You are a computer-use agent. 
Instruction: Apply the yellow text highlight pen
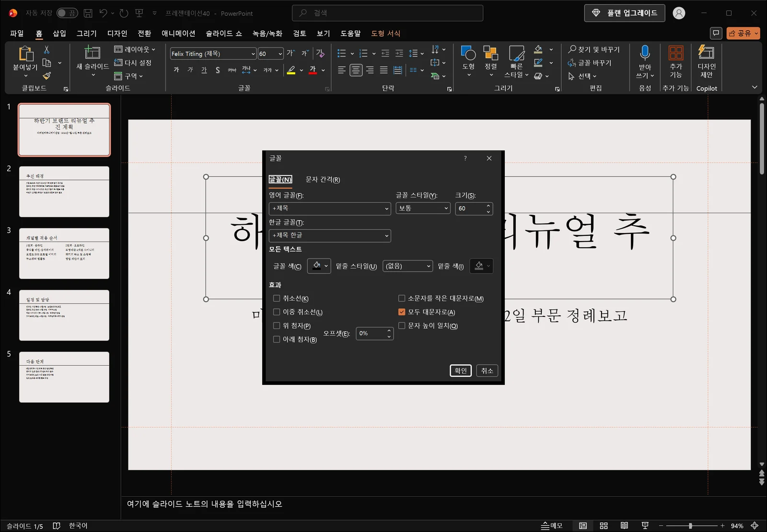click(291, 70)
